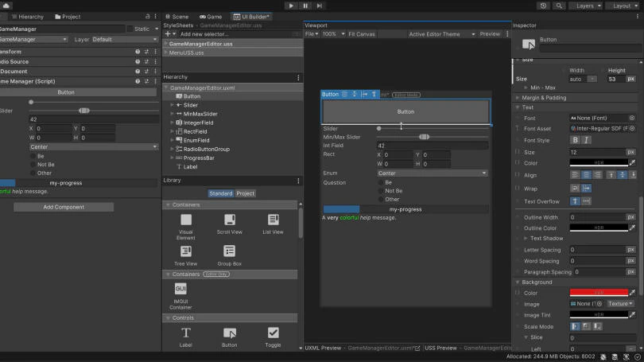This screenshot has height=362, width=644.
Task: Open the global search magnifier
Action: (559, 6)
